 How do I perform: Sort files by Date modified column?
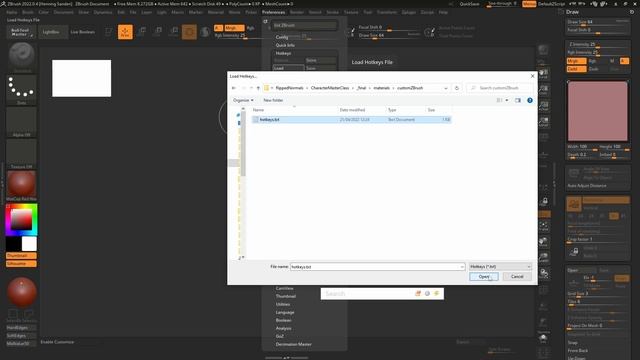[352, 110]
